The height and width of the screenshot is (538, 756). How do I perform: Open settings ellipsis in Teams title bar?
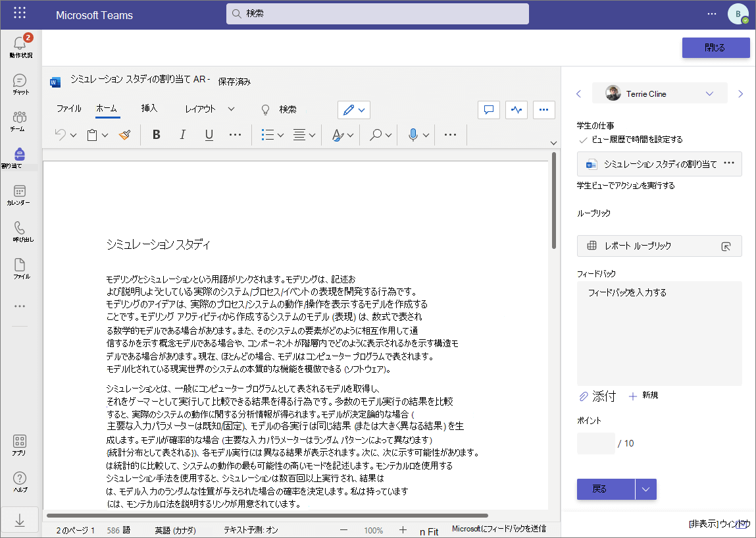click(x=712, y=14)
